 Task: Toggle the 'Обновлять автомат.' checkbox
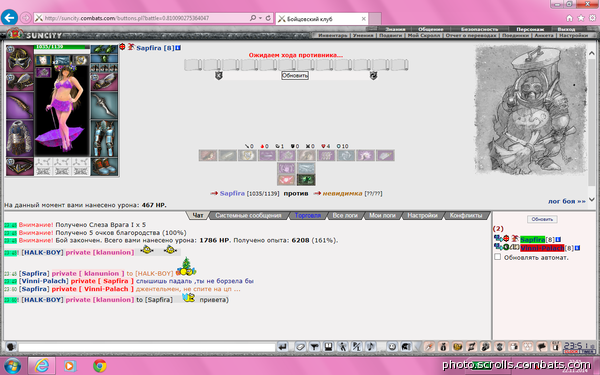point(497,257)
